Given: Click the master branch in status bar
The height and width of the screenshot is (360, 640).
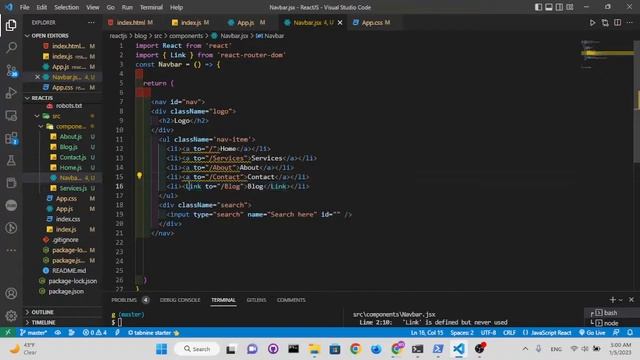Looking at the screenshot, I should [x=33, y=333].
